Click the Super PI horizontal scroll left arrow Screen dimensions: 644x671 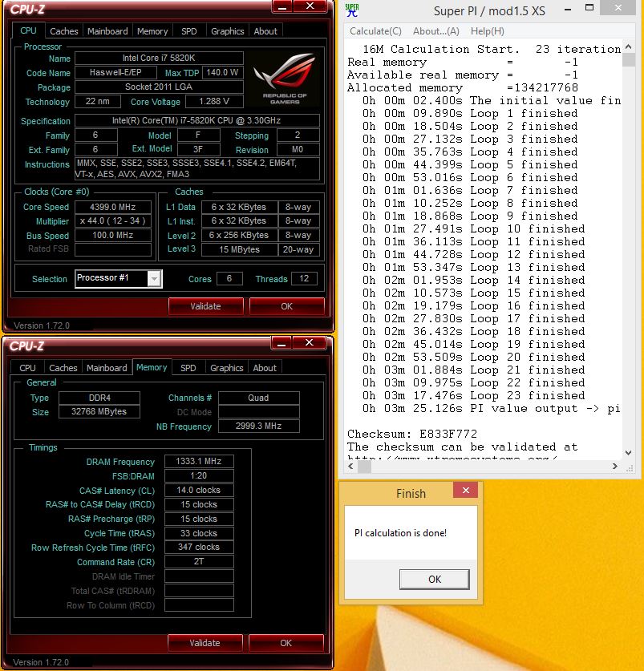click(350, 467)
